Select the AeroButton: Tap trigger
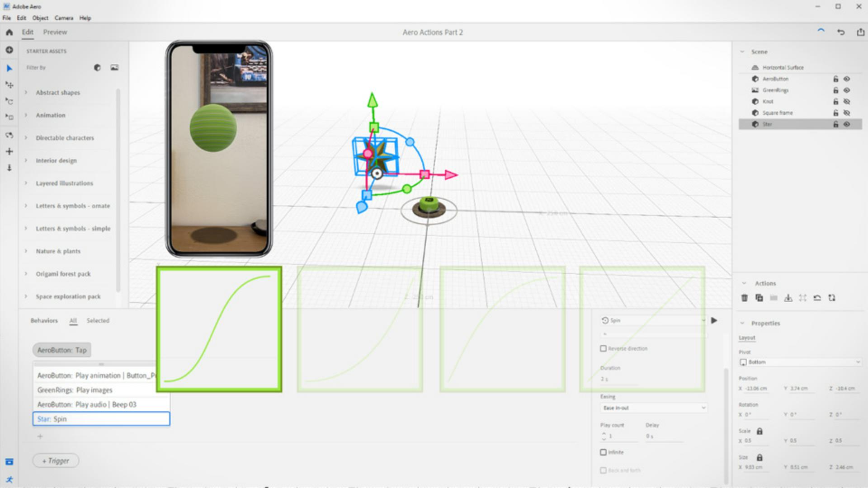 click(x=61, y=350)
